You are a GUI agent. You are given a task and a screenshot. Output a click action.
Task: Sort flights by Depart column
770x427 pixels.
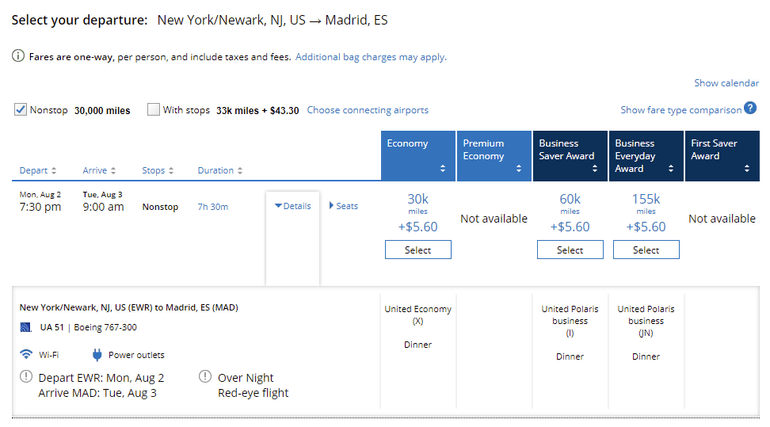click(39, 170)
